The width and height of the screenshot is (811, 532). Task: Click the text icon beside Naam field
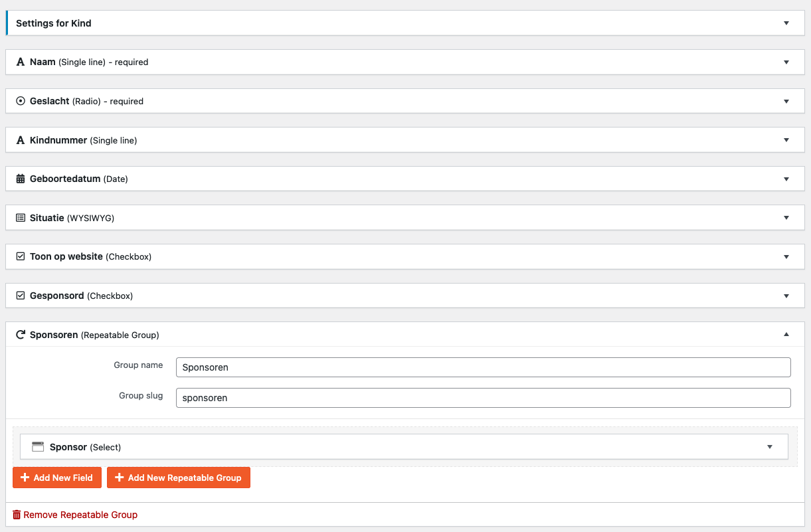pyautogui.click(x=21, y=62)
